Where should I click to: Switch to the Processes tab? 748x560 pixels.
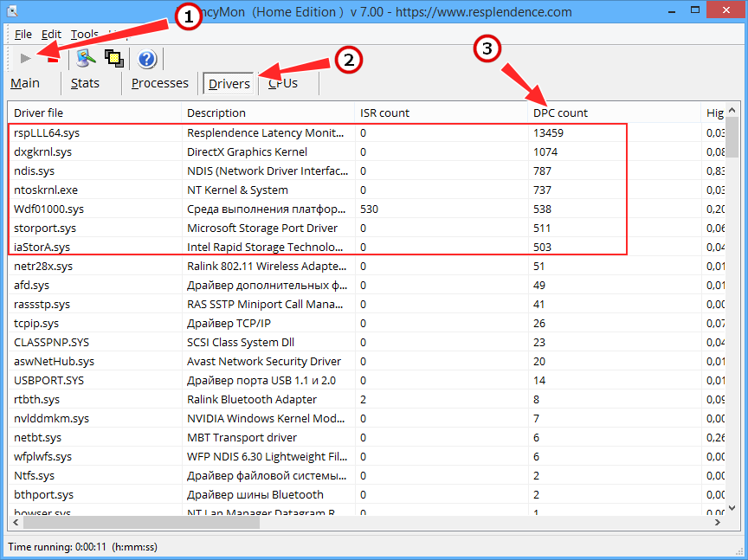[160, 83]
